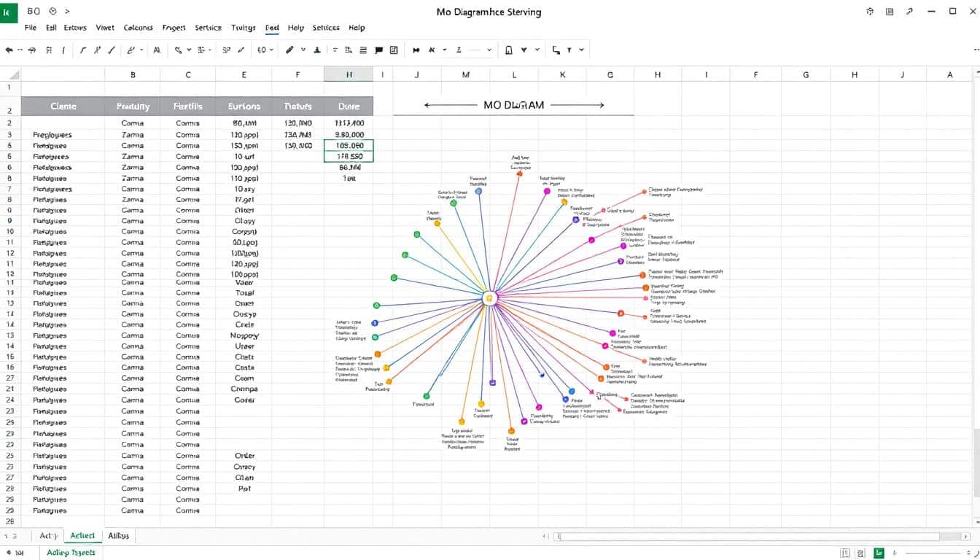Select the cell containing '178 550'

pos(349,156)
